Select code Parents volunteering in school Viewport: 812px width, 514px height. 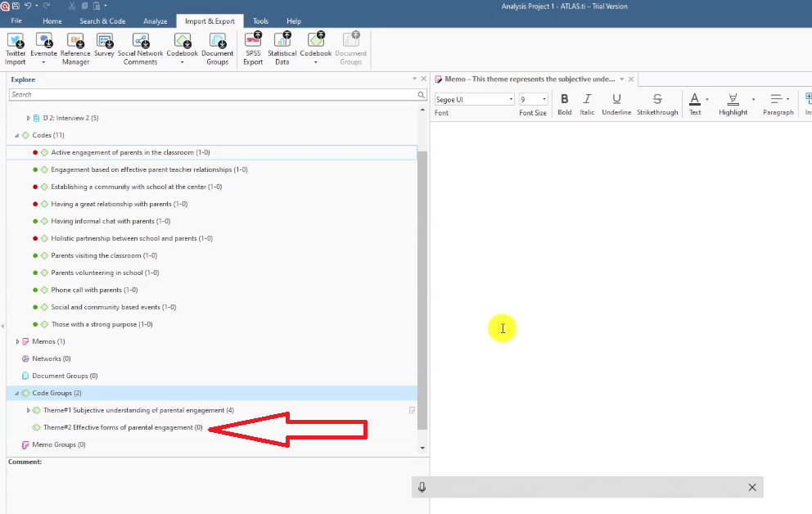click(x=105, y=273)
